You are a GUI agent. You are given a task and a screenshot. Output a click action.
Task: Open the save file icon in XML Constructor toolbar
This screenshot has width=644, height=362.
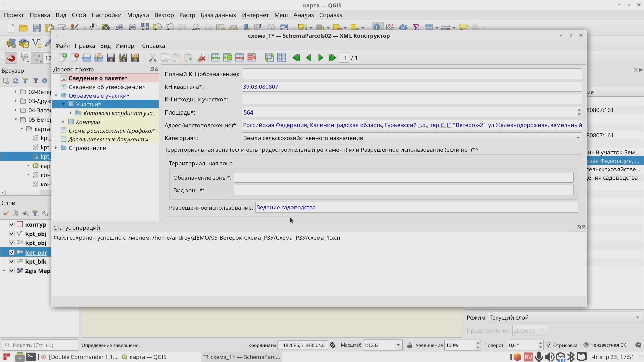(x=110, y=57)
